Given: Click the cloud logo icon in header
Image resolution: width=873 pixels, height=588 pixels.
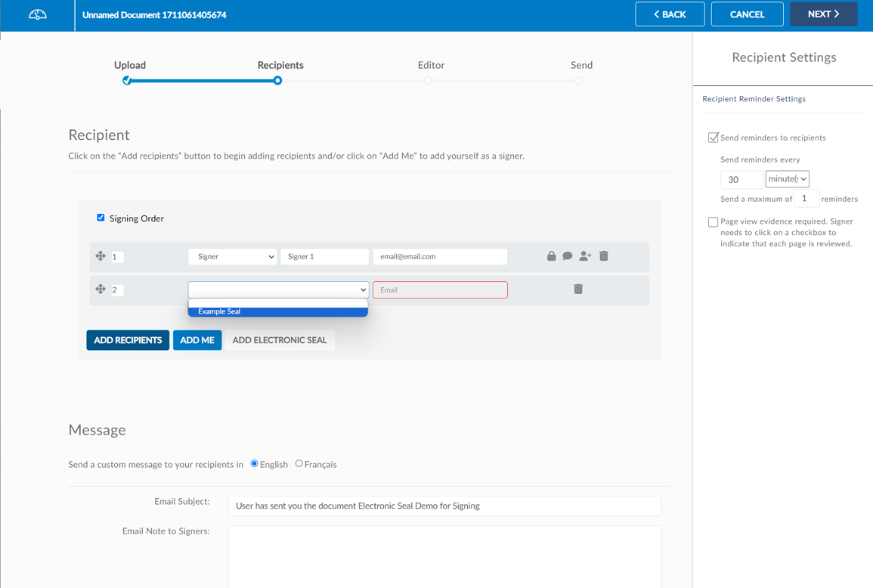Looking at the screenshot, I should click(x=37, y=15).
